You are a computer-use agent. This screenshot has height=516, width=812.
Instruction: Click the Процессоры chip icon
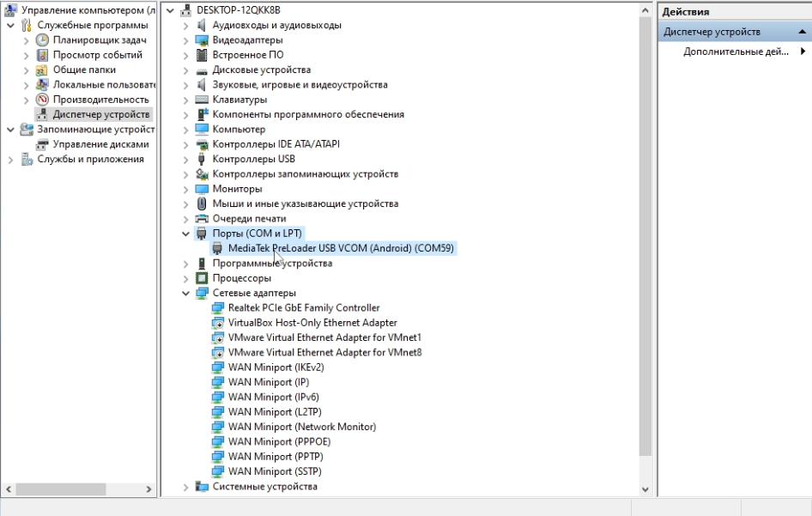202,278
